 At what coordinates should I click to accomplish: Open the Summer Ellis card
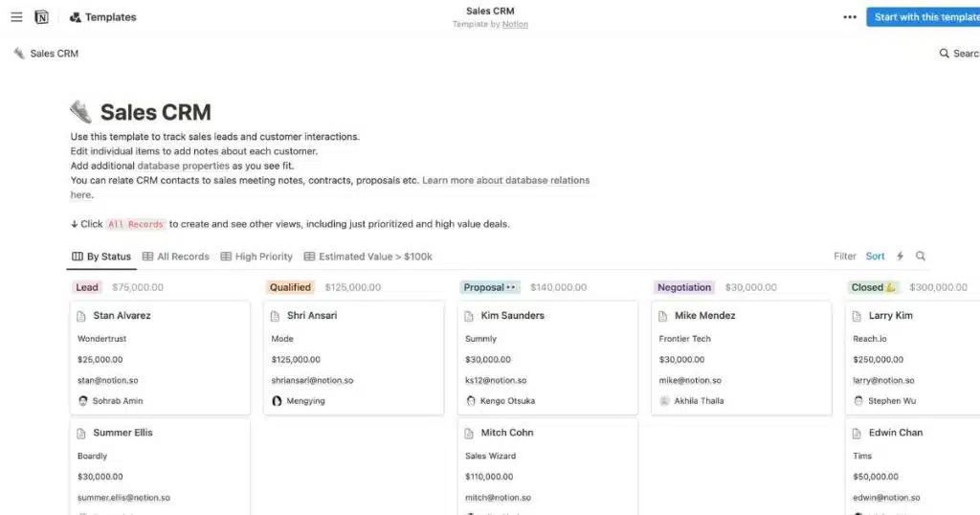160,467
